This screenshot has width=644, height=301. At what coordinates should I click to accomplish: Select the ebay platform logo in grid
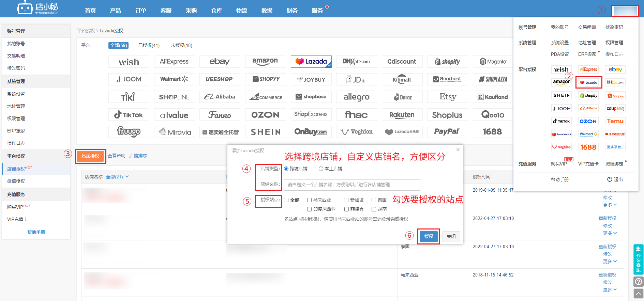click(220, 62)
